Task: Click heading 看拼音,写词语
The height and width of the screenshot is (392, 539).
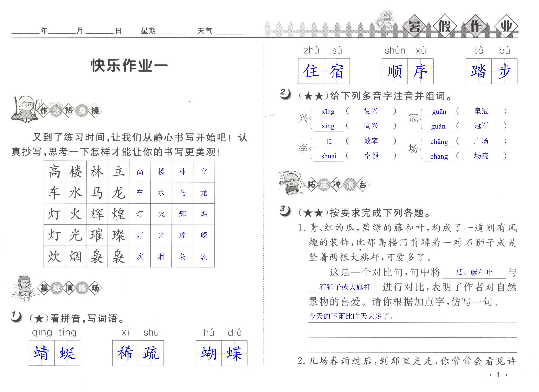Action: pos(84,318)
